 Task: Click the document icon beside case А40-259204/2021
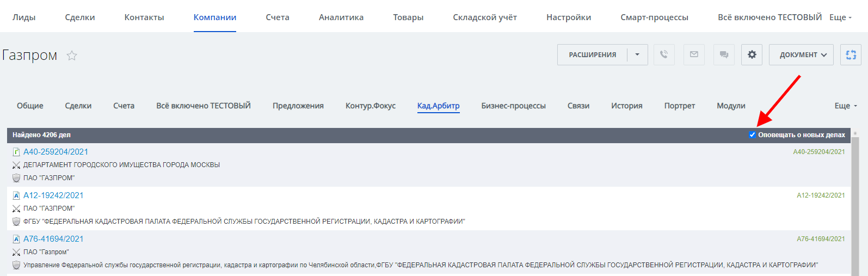click(16, 152)
